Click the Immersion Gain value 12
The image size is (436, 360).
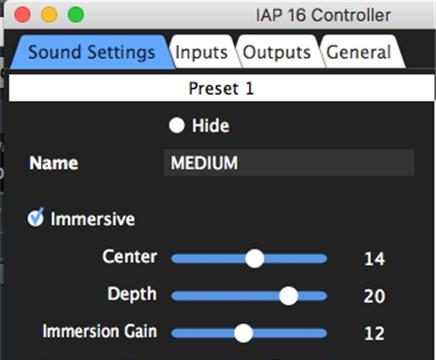[x=374, y=333]
